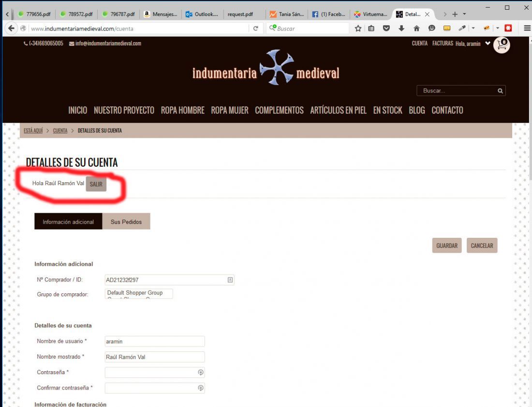532x407 pixels.
Task: Click the ESTÁ AQUÍ breadcrumb link
Action: coord(33,131)
